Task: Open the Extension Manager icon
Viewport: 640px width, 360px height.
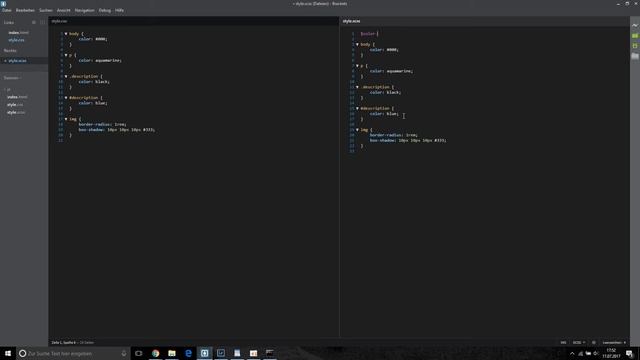Action: (x=635, y=36)
